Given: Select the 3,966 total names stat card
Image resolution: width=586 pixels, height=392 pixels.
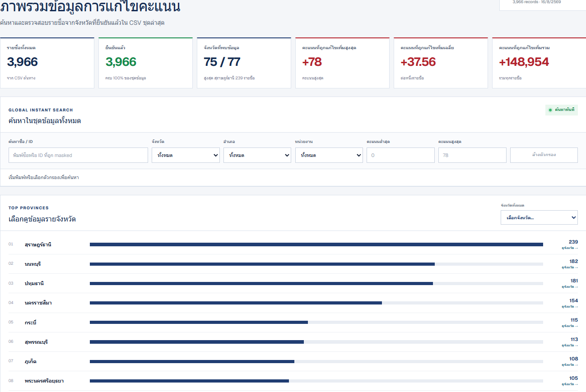Looking at the screenshot, I should point(47,63).
